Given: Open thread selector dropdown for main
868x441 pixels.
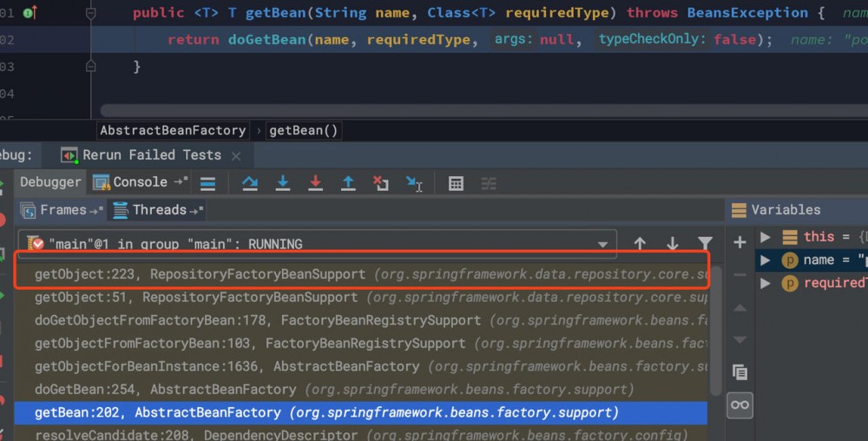Looking at the screenshot, I should pyautogui.click(x=602, y=244).
